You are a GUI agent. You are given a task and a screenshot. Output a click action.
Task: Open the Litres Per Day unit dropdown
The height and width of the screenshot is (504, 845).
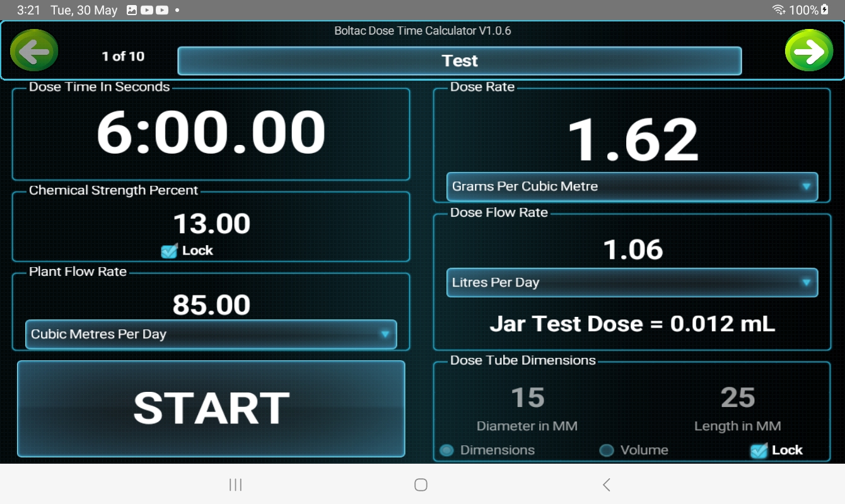[632, 283]
